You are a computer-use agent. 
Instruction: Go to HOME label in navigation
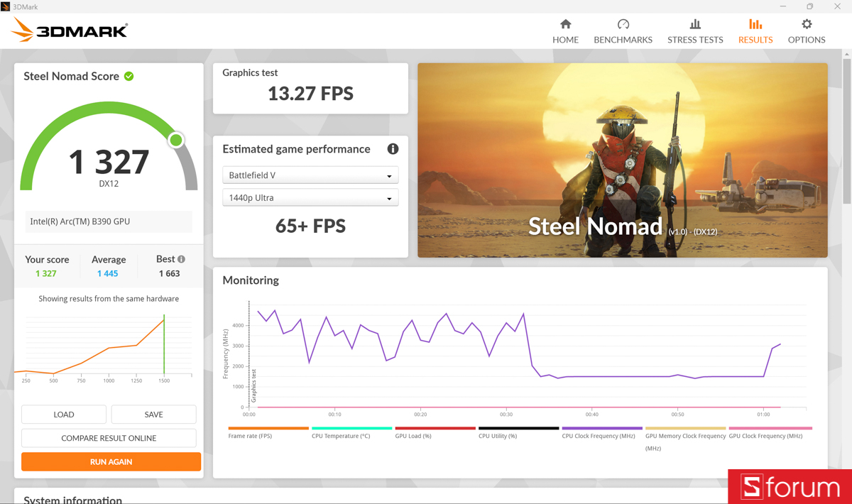(565, 40)
